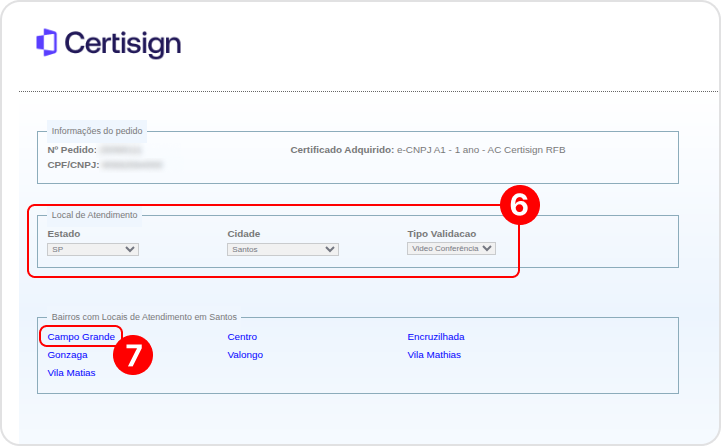Open the Tipo Validacao dropdown
Image resolution: width=721 pixels, height=446 pixels.
tap(451, 248)
